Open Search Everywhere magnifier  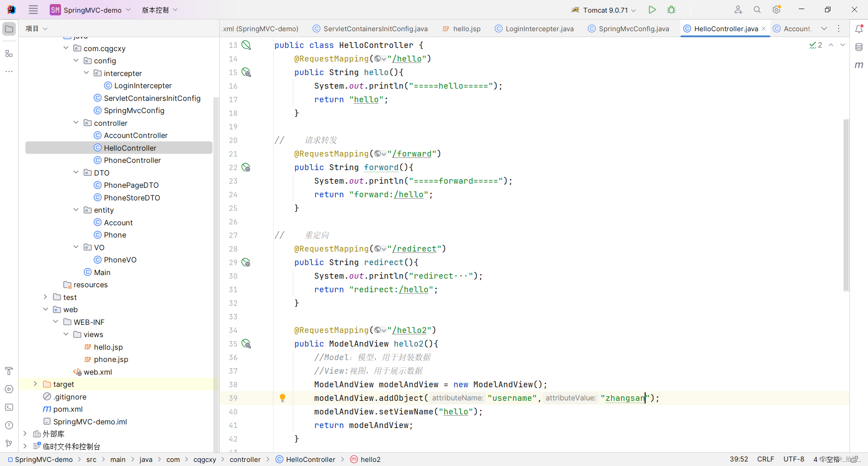click(756, 9)
